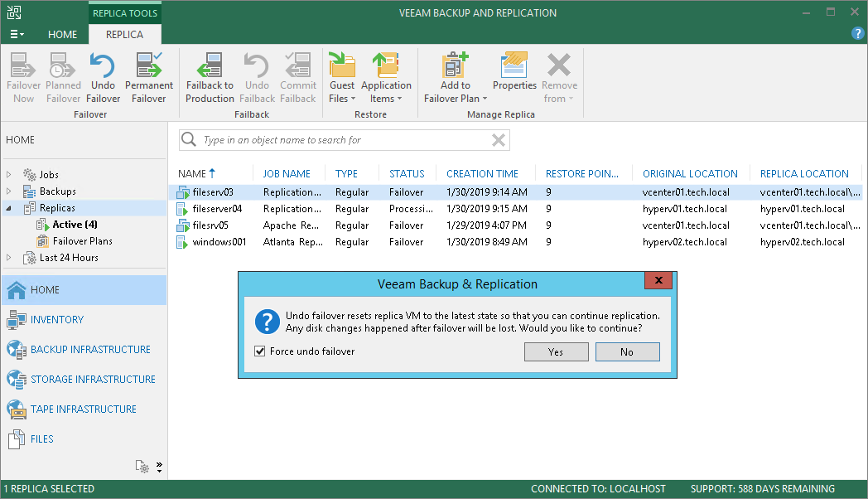Sort by the STATUS column header
868x499 pixels.
[407, 174]
